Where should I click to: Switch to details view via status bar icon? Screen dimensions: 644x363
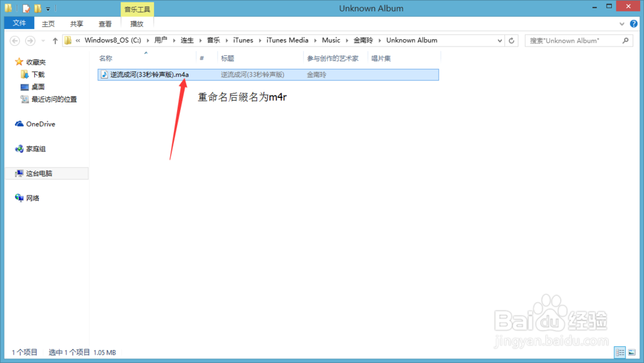click(x=620, y=352)
